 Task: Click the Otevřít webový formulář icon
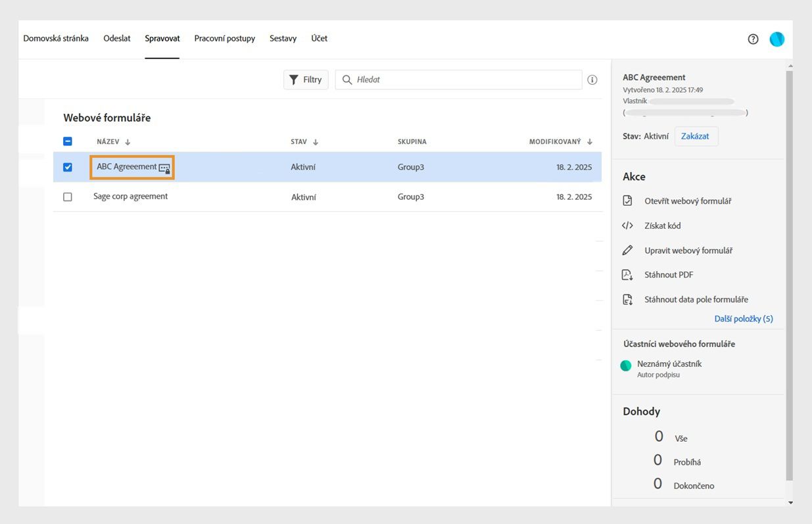[x=627, y=201]
